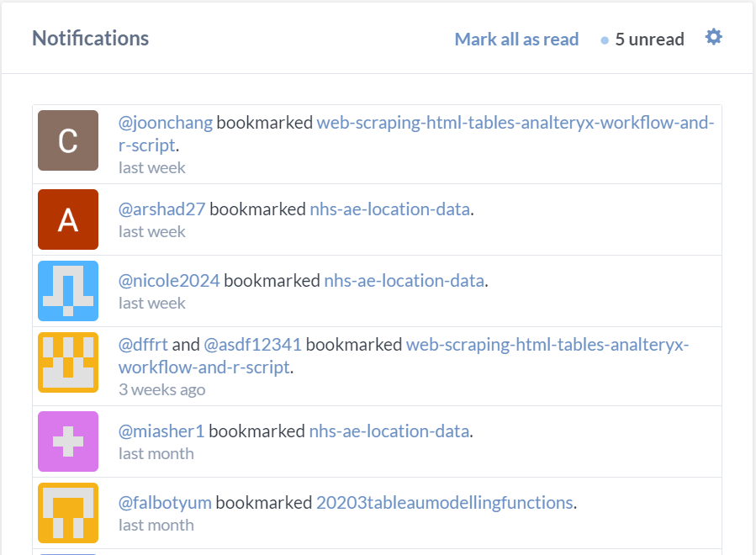Image resolution: width=756 pixels, height=555 pixels.
Task: Click the blue unread indicator dot
Action: pos(605,40)
